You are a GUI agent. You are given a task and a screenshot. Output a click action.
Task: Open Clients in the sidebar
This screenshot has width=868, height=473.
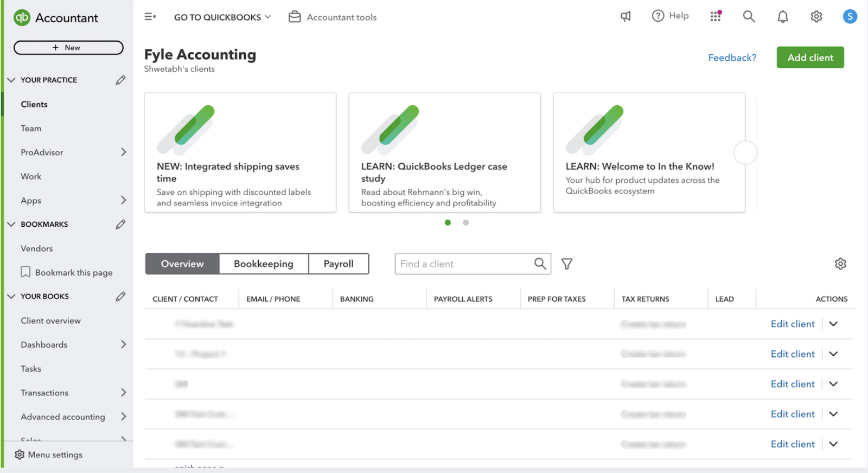[34, 104]
